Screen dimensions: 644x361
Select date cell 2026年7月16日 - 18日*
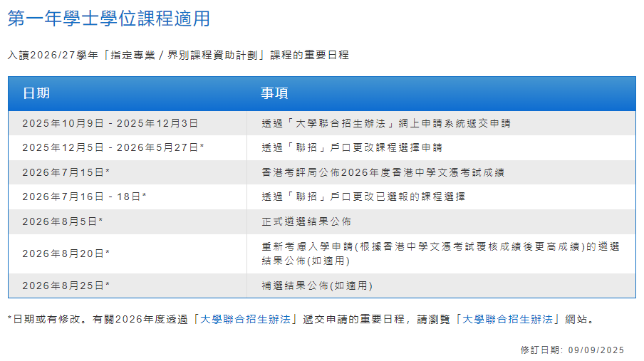point(84,197)
